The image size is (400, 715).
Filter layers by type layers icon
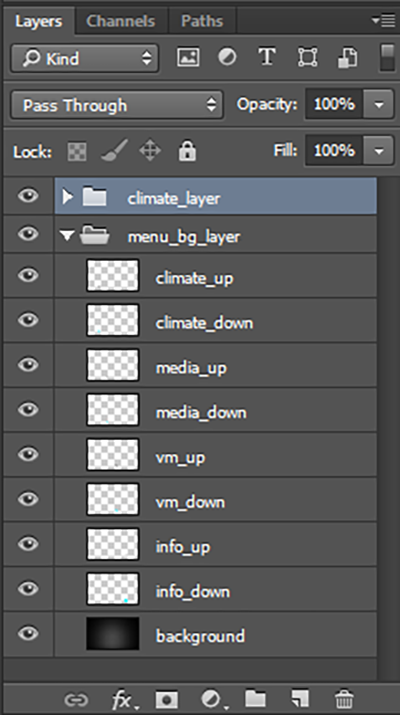[267, 58]
